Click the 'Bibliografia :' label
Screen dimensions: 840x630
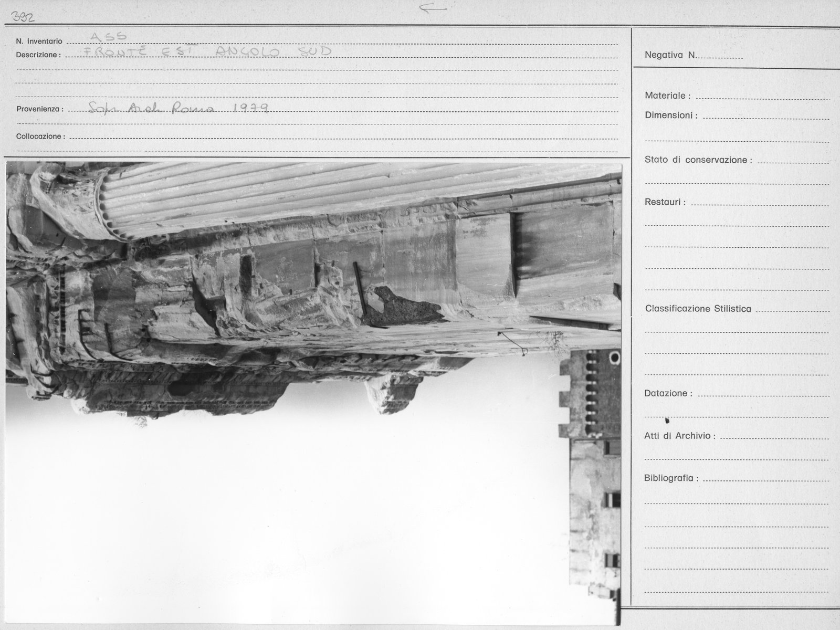(x=671, y=478)
